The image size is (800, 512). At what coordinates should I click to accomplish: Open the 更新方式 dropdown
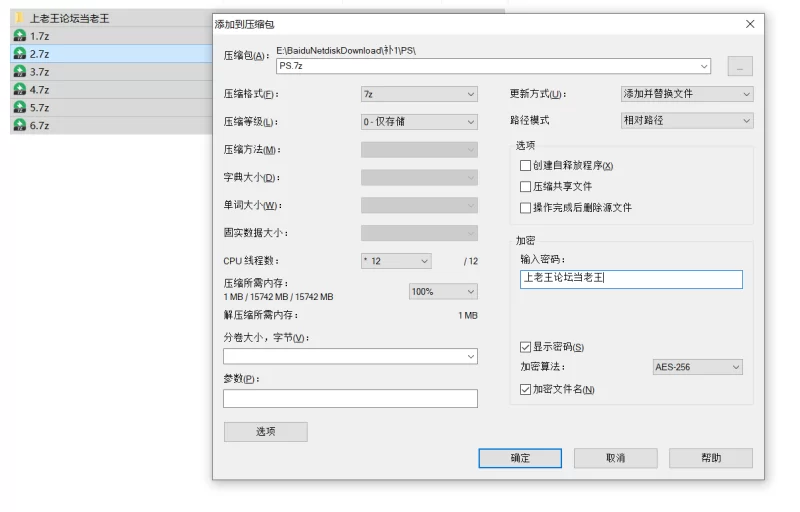pyautogui.click(x=686, y=94)
